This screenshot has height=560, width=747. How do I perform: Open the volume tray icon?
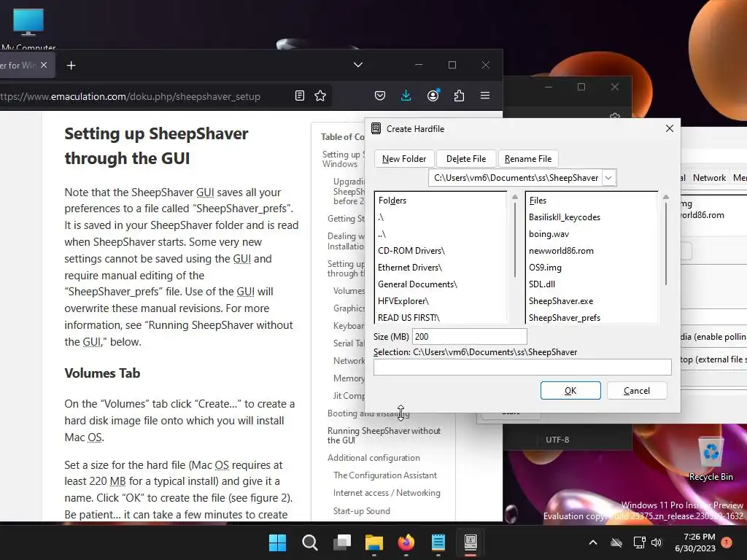point(657,542)
